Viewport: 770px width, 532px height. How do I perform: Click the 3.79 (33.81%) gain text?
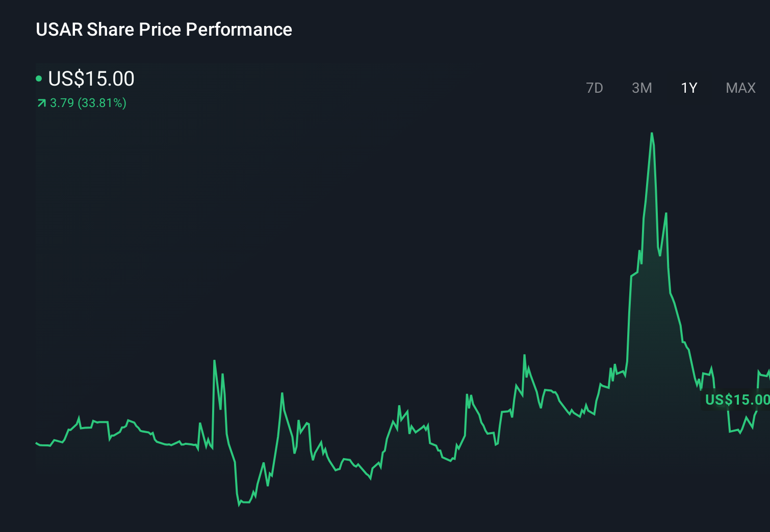coord(88,103)
